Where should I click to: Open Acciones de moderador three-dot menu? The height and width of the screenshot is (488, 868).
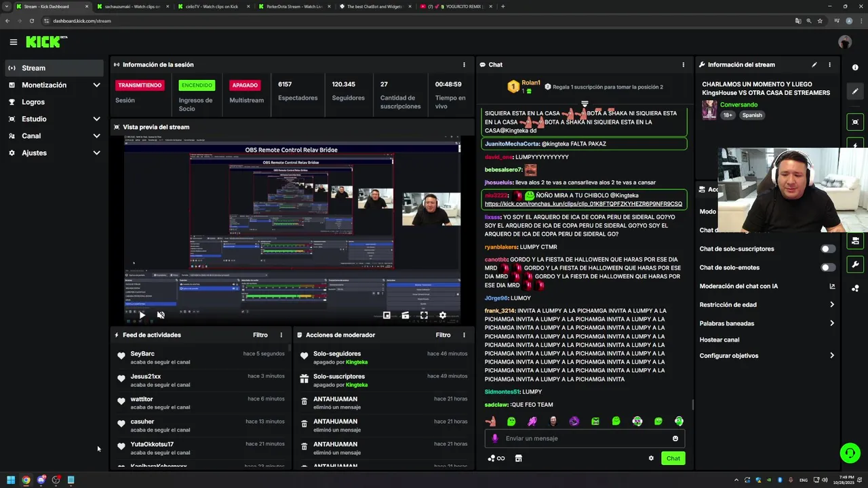point(464,335)
